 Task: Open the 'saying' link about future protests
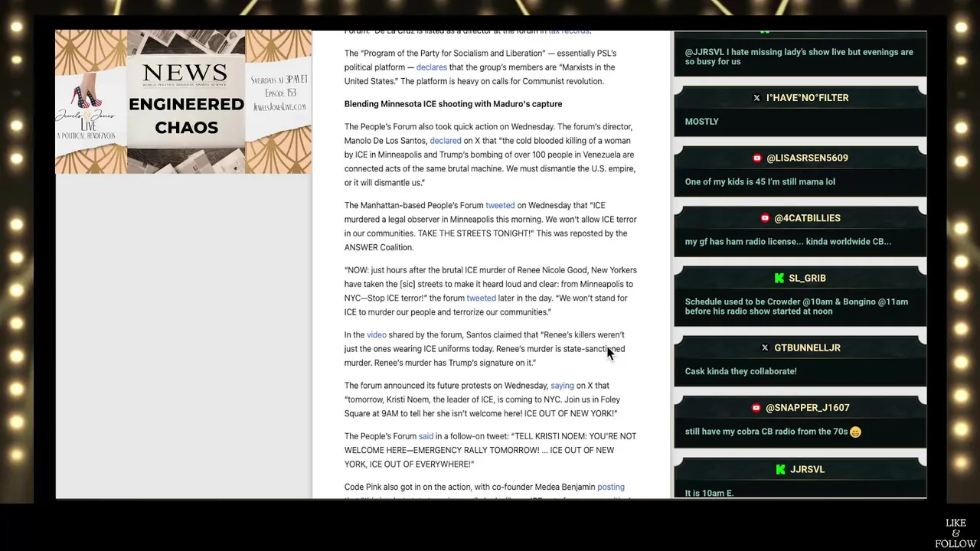point(562,386)
